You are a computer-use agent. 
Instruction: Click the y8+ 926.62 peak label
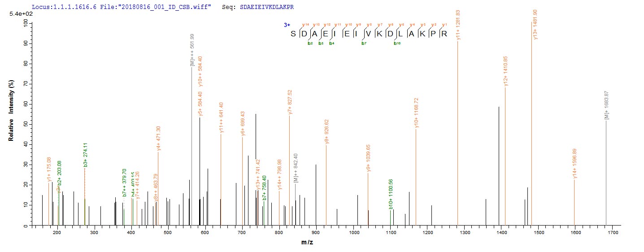click(326, 132)
